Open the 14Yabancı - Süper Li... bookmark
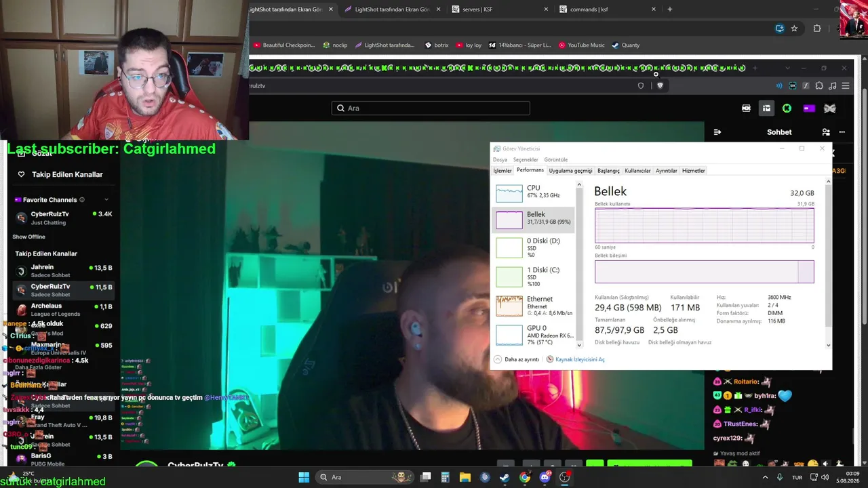868x488 pixels. tap(520, 45)
